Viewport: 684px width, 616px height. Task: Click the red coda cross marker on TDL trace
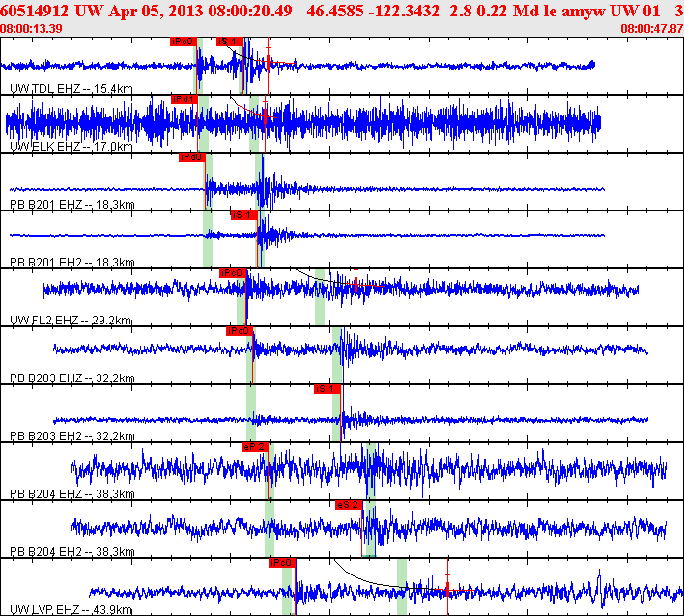pyautogui.click(x=268, y=63)
